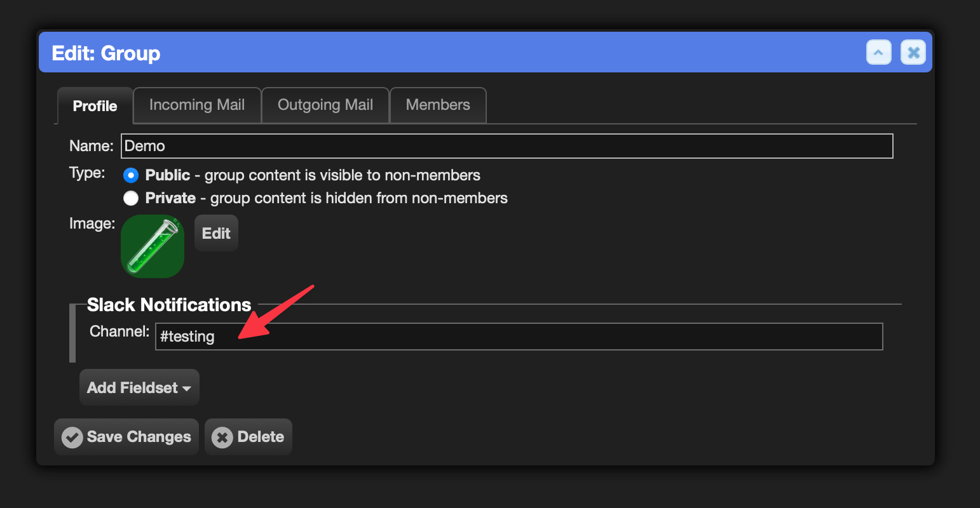Switch to the Profile tab
The image size is (980, 508).
(95, 106)
